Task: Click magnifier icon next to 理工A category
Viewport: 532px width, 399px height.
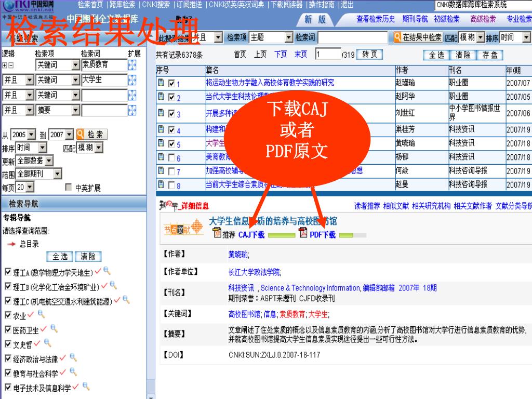Action: click(x=107, y=270)
